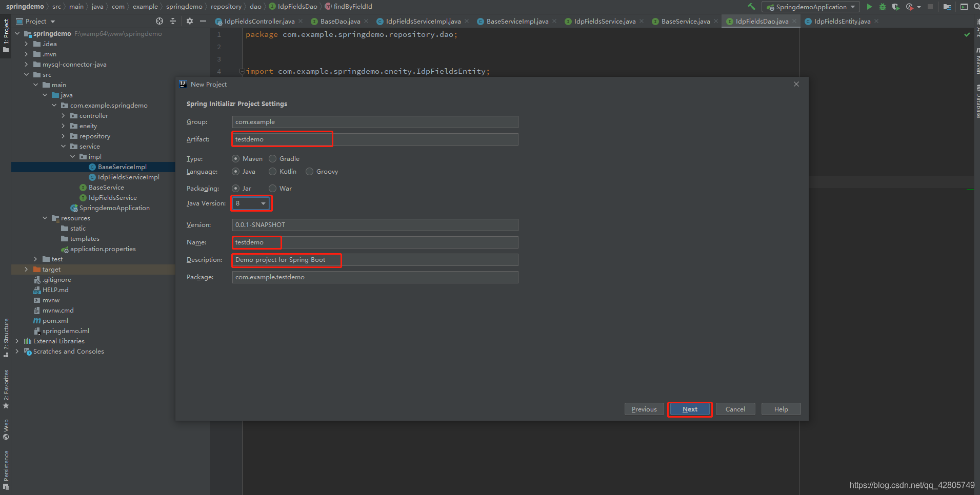
Task: Select application.properties file in tree
Action: tap(103, 249)
